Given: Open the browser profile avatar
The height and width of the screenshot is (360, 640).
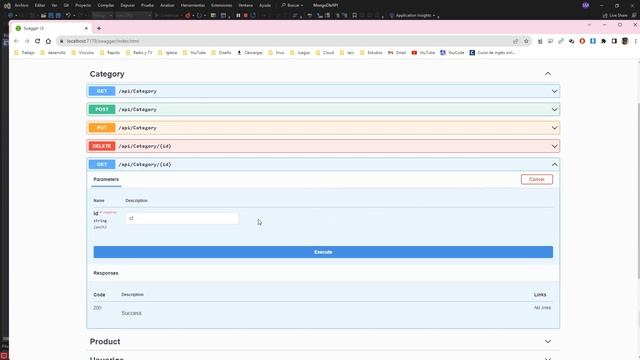Looking at the screenshot, I should click(x=625, y=41).
